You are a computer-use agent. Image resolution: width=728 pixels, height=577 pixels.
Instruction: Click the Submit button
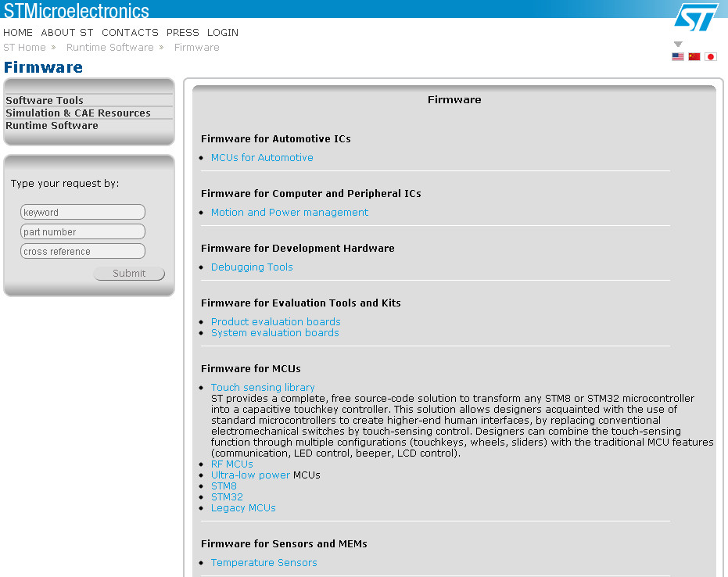[x=129, y=274]
